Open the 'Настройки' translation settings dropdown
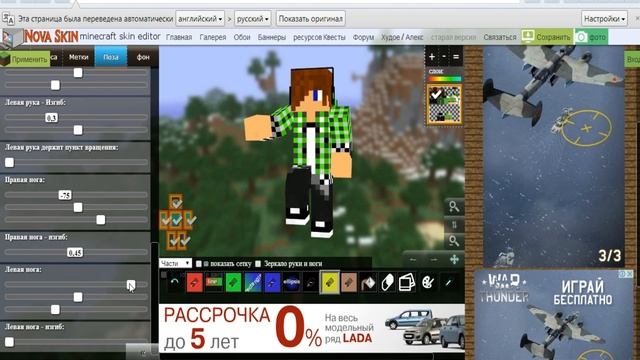Viewport: 640px width, 360px height. 604,19
